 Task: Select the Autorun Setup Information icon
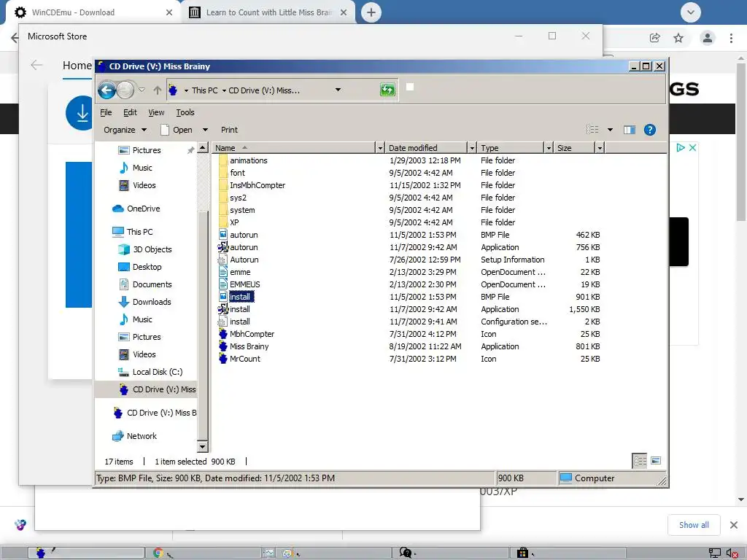click(x=222, y=260)
